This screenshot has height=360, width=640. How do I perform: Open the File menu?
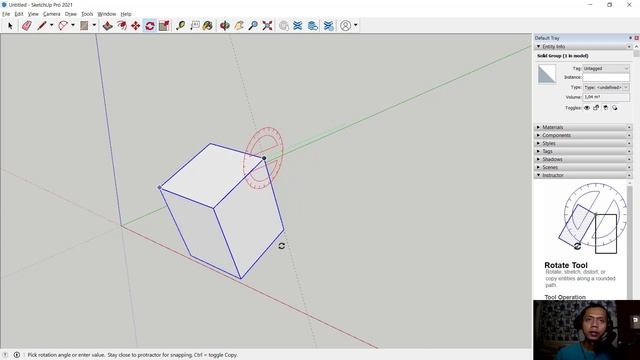pyautogui.click(x=6, y=14)
